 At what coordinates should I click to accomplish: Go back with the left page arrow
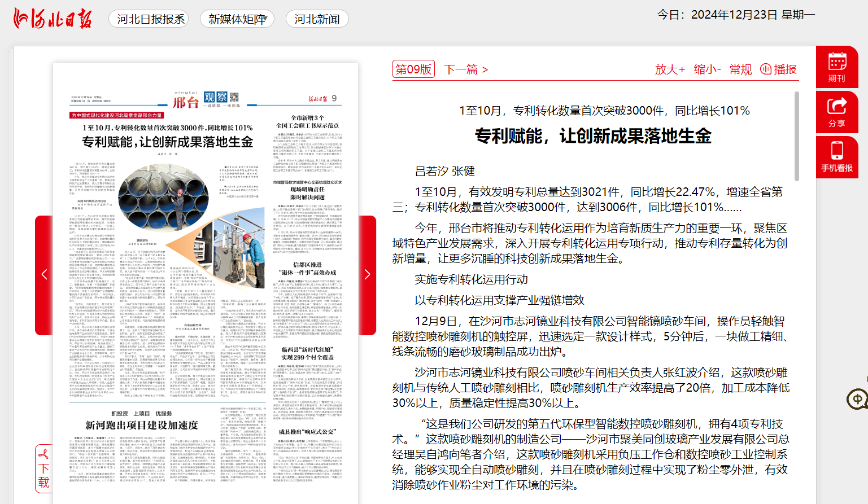(x=44, y=274)
